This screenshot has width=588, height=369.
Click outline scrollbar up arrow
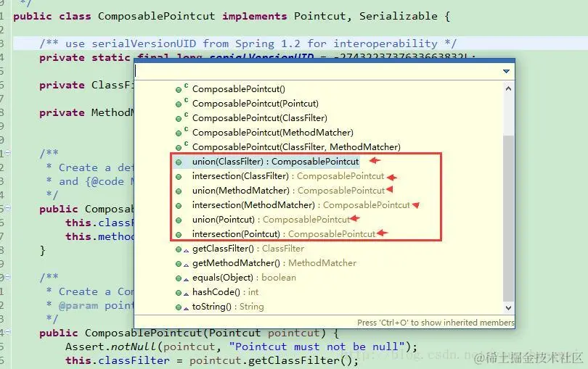tap(508, 88)
